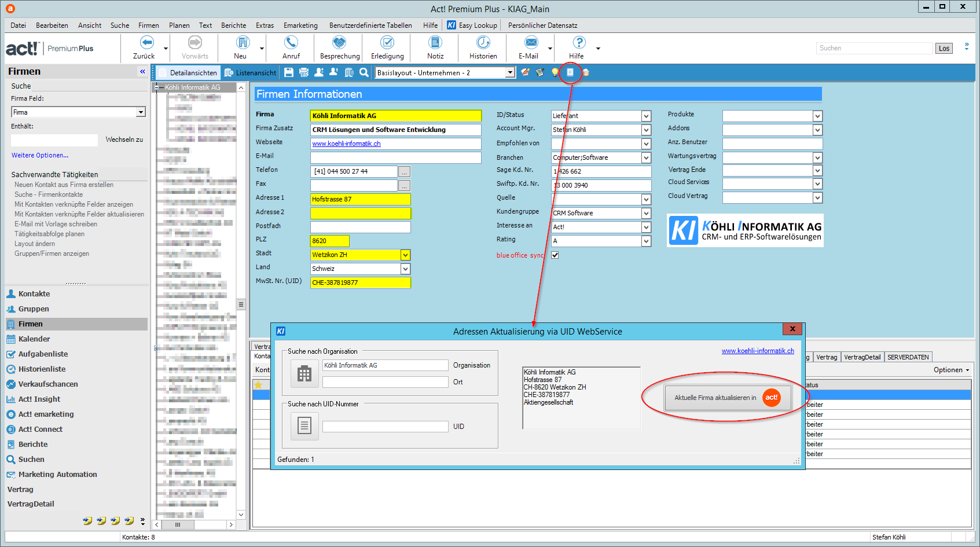
Task: Open the UID WebService address update icon
Action: [x=570, y=72]
